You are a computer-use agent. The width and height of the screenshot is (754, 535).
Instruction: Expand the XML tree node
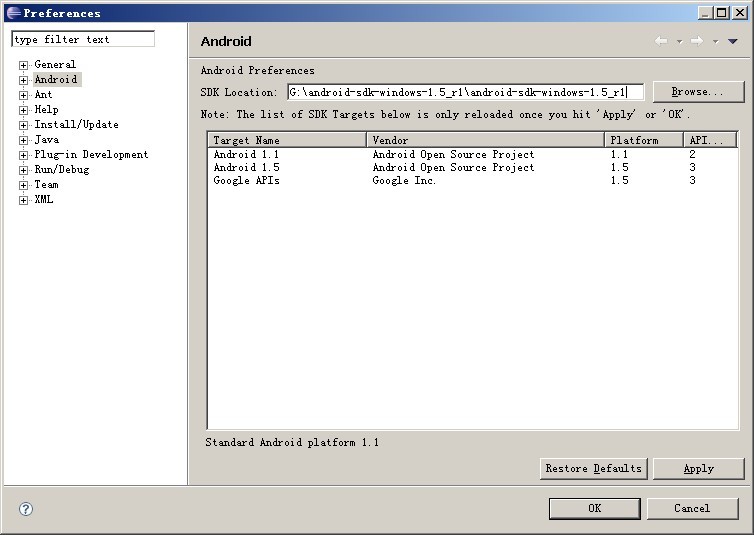tap(23, 200)
